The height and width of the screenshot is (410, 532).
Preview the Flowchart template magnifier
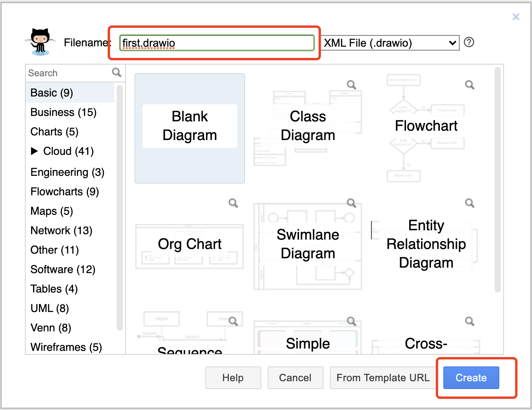470,85
